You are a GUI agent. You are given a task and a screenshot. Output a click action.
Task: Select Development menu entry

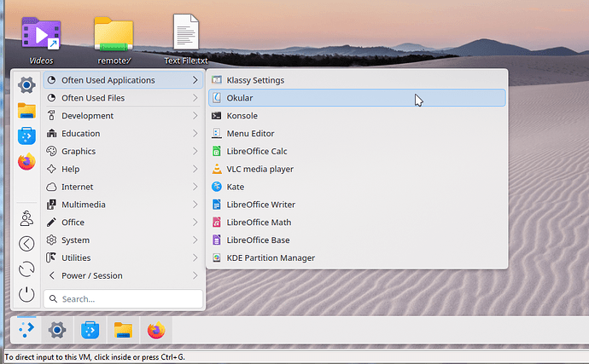coord(123,116)
